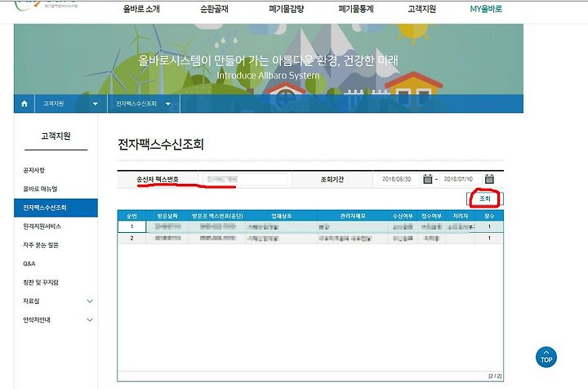Expand the 고객지원 breadcrumb dropdown

(x=96, y=104)
